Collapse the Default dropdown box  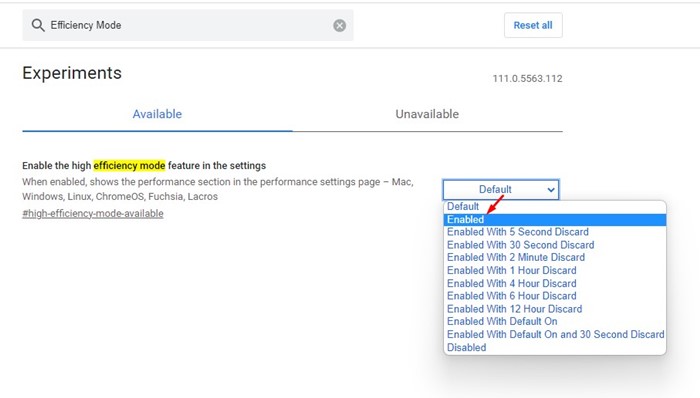[x=500, y=190]
